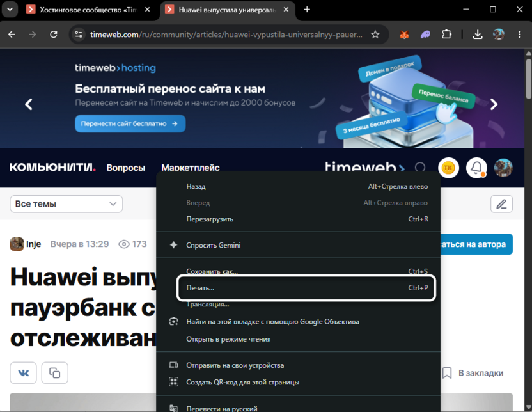Open the browser downloads icon

click(x=478, y=35)
